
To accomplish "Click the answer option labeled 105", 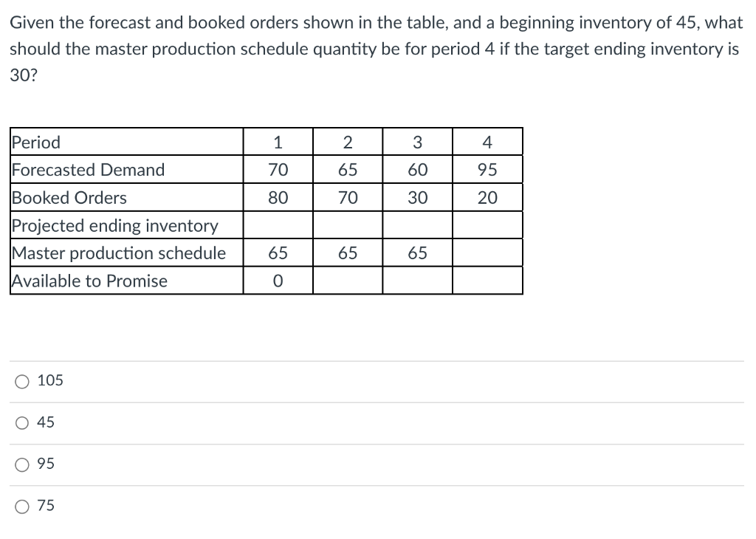I will [x=53, y=380].
